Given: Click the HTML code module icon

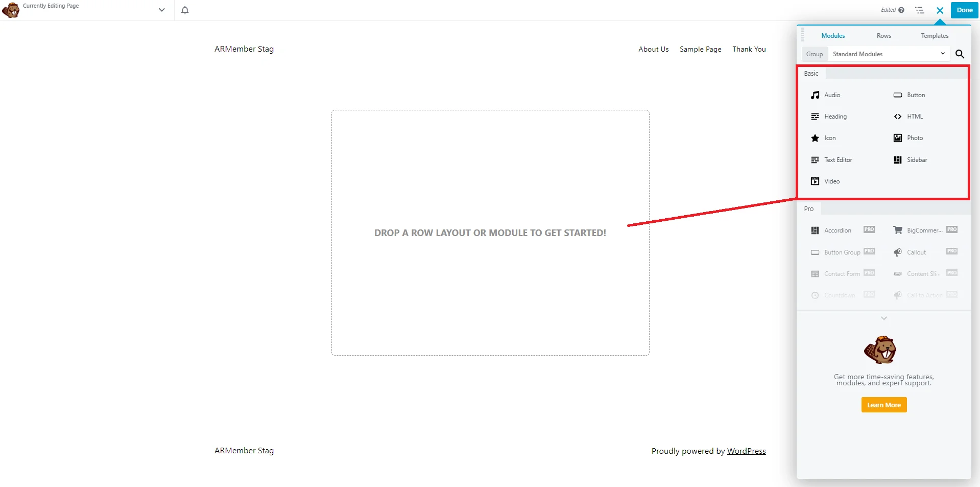Looking at the screenshot, I should (x=897, y=117).
